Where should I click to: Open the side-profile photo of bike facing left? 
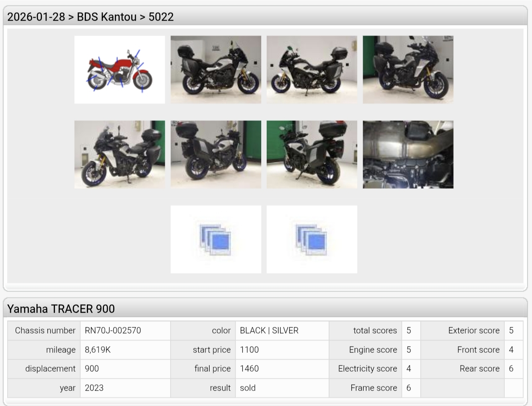click(311, 70)
